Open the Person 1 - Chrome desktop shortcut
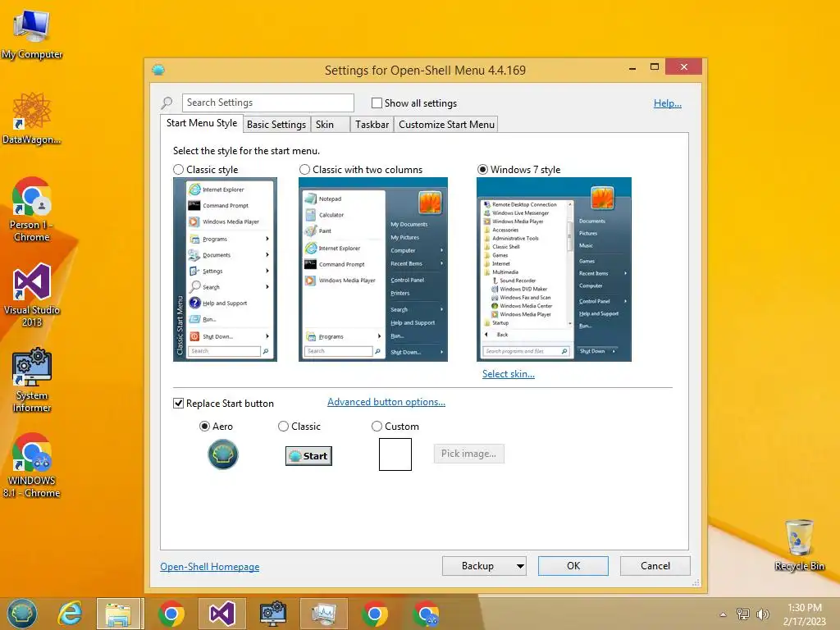840x630 pixels. (x=32, y=209)
